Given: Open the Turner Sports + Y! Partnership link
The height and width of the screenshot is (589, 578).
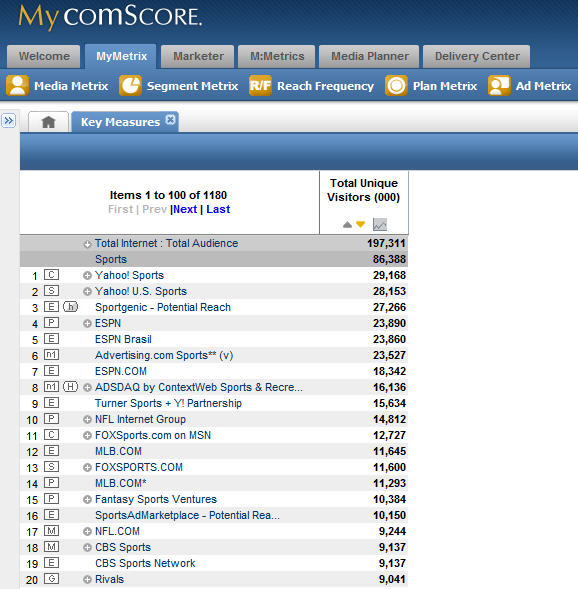Looking at the screenshot, I should click(x=169, y=403).
